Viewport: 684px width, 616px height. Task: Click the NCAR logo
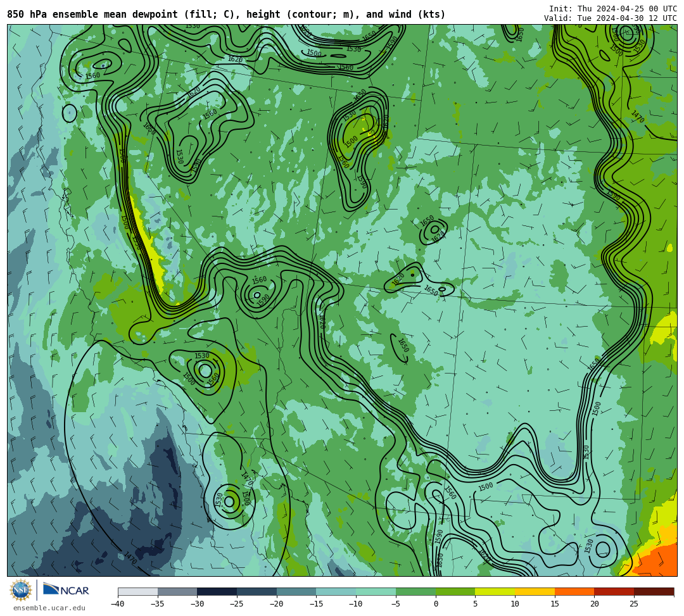point(66,590)
